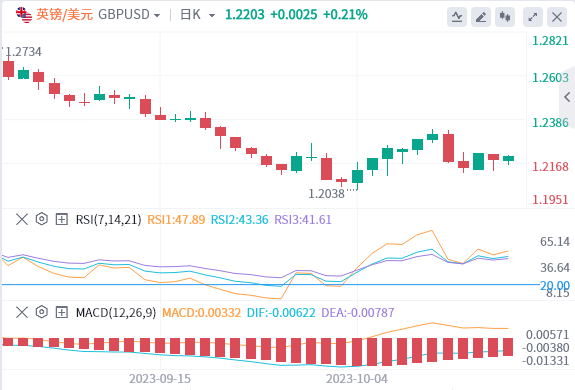Click the 2023-09-15 date axis label
Viewport: 575px width, 390px height.
tap(160, 379)
